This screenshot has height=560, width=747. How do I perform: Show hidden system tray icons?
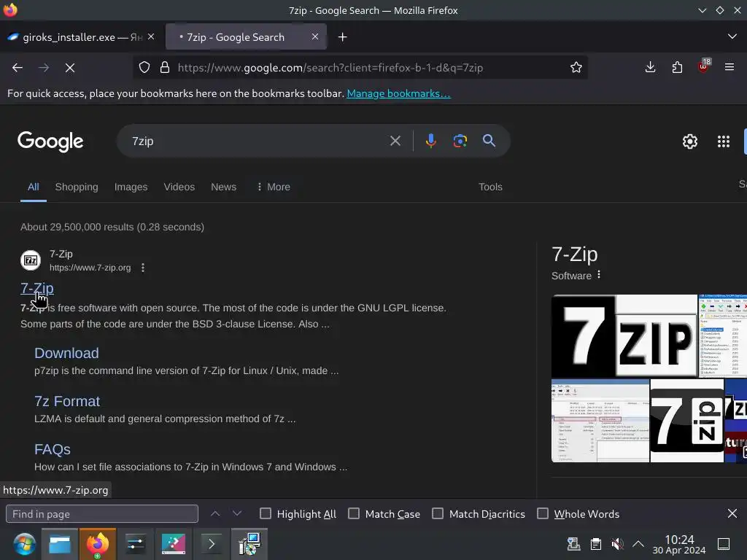[638, 544]
